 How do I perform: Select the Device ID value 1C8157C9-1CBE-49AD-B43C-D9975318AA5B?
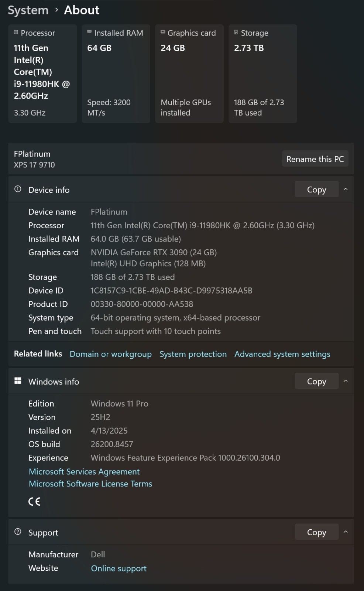pos(172,290)
